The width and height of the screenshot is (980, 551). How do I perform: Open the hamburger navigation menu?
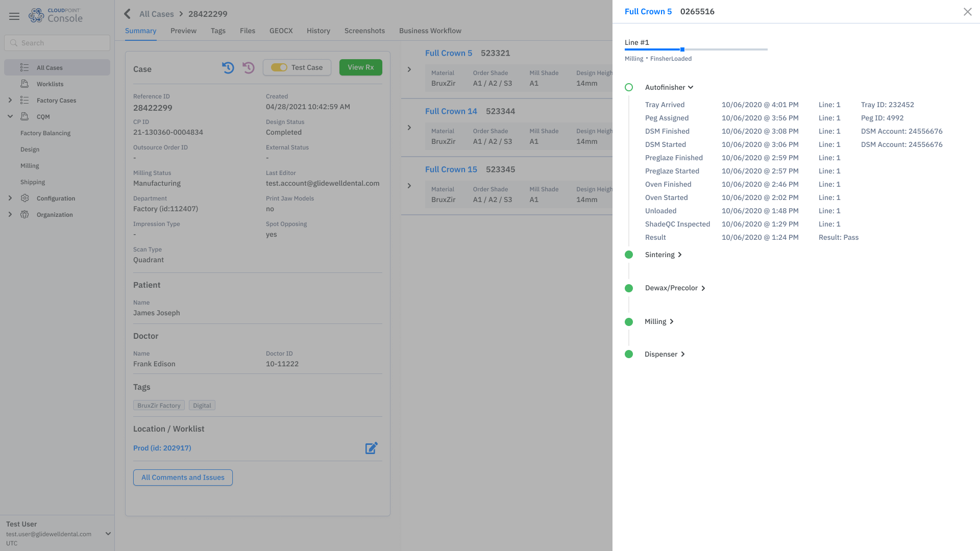point(14,16)
